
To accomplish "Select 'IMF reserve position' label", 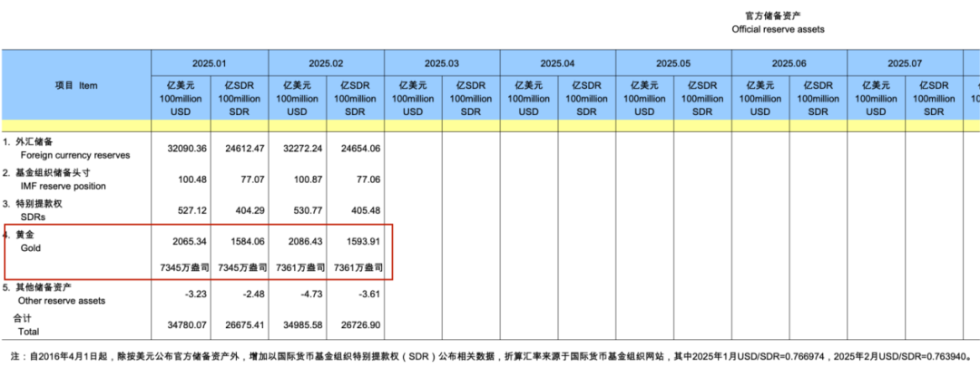I will pos(64,186).
